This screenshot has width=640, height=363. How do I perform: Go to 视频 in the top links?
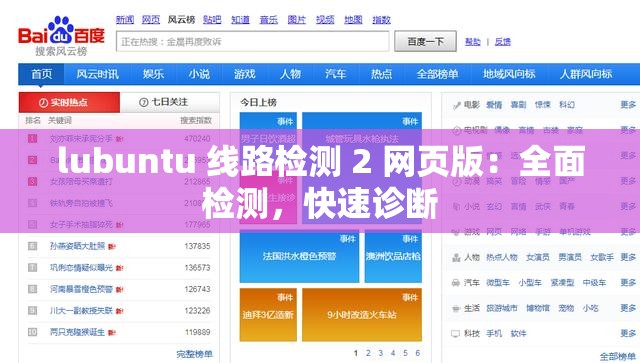[x=325, y=20]
